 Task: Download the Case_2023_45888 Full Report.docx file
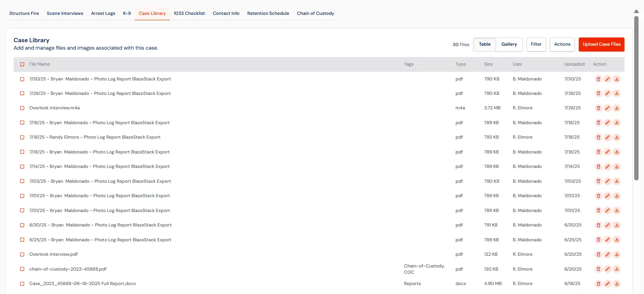(617, 284)
